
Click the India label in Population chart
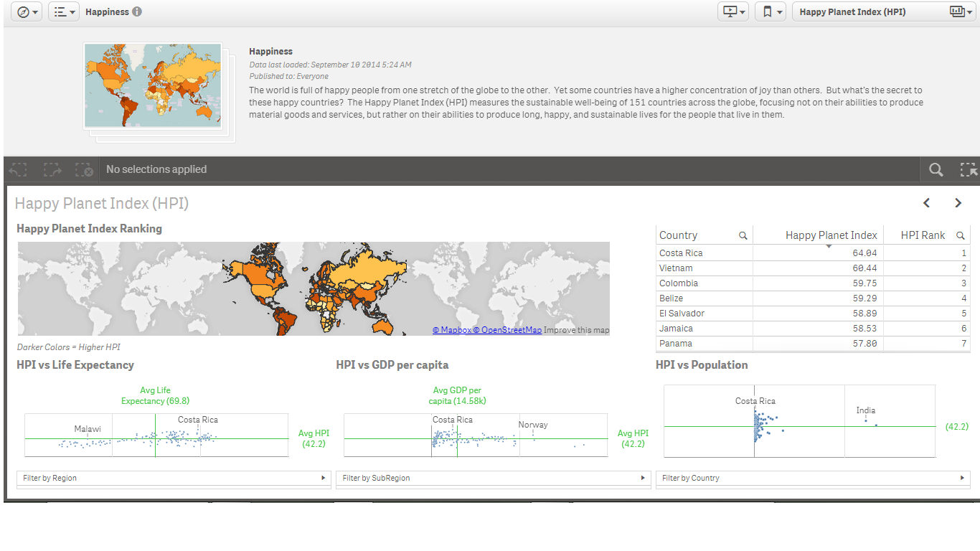[866, 410]
